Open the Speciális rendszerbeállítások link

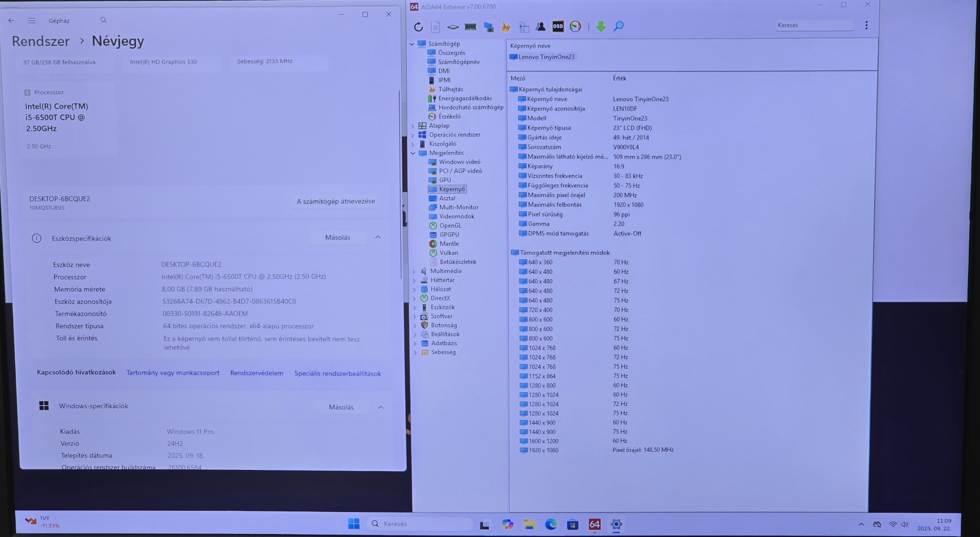338,374
